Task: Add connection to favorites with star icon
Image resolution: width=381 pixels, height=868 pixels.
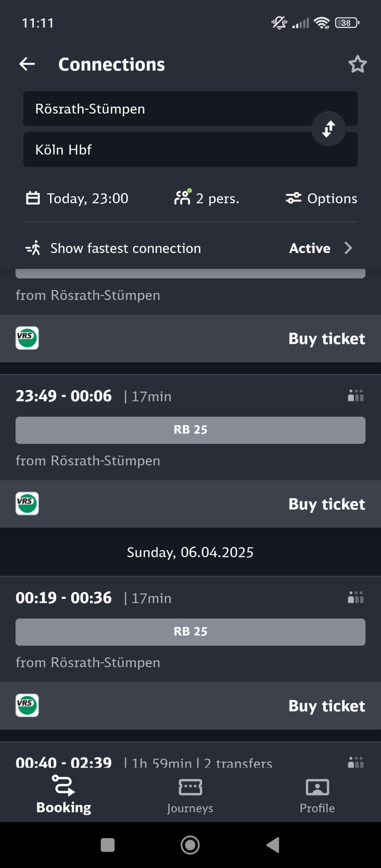Action: [x=357, y=64]
